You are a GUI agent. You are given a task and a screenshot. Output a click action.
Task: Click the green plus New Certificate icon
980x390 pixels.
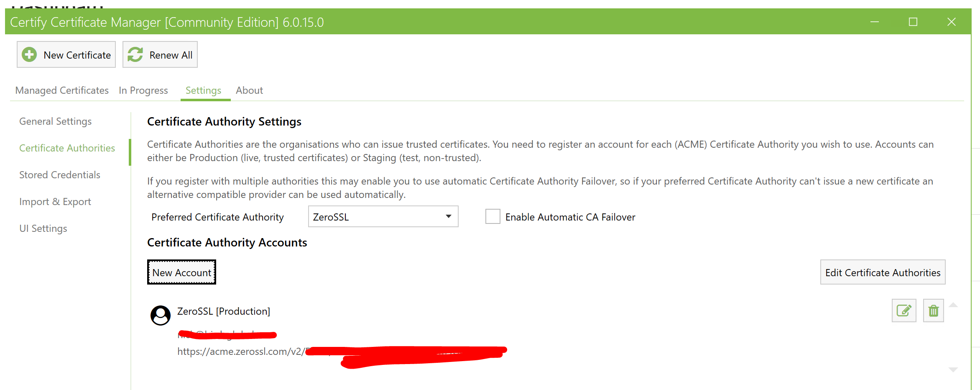point(29,55)
